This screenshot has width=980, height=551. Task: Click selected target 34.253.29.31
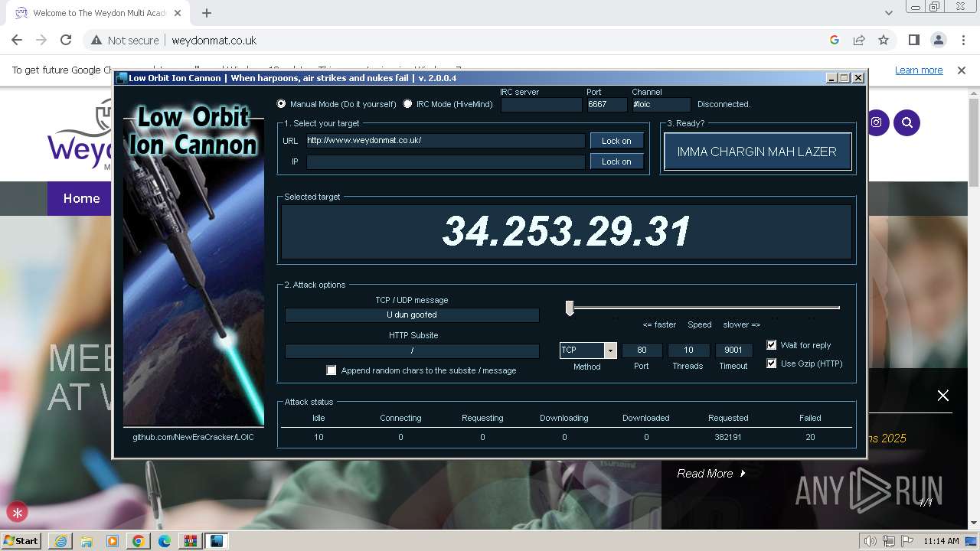(567, 231)
